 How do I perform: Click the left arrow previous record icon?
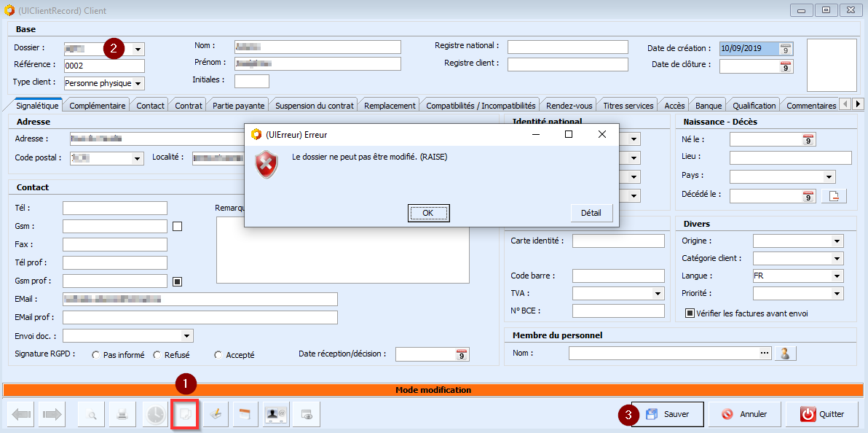(x=22, y=415)
